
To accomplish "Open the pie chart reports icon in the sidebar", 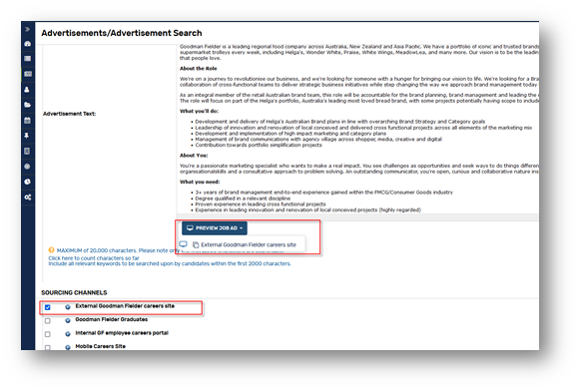I will point(27,182).
